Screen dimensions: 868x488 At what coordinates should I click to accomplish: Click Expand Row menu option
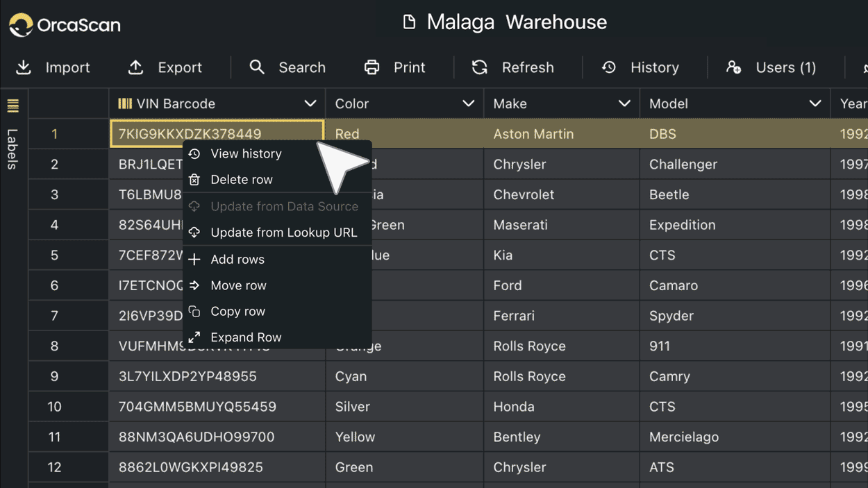coord(246,337)
